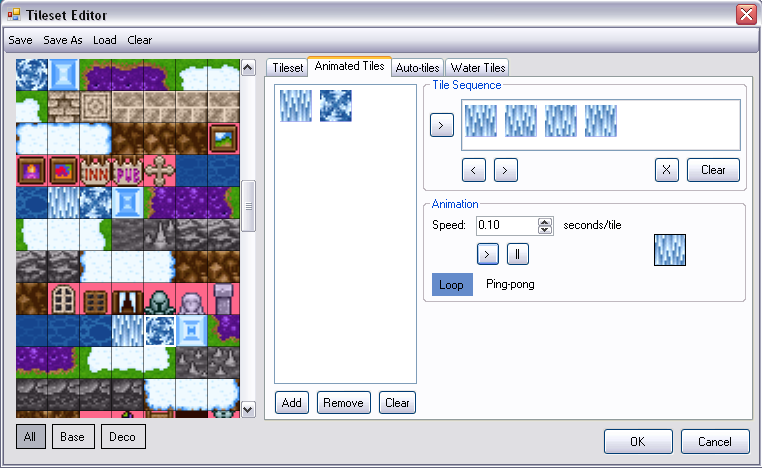Close the Tileset Editor window
The width and height of the screenshot is (762, 468).
click(x=746, y=15)
